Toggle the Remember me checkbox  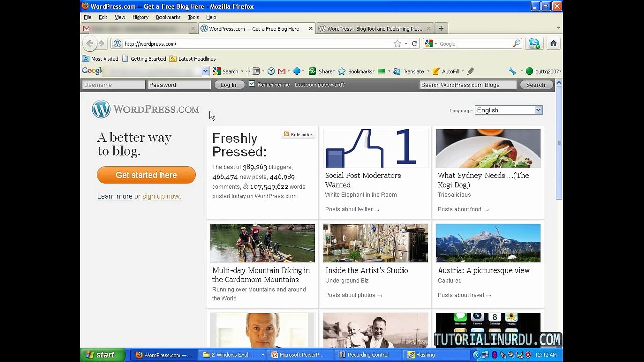tap(252, 84)
